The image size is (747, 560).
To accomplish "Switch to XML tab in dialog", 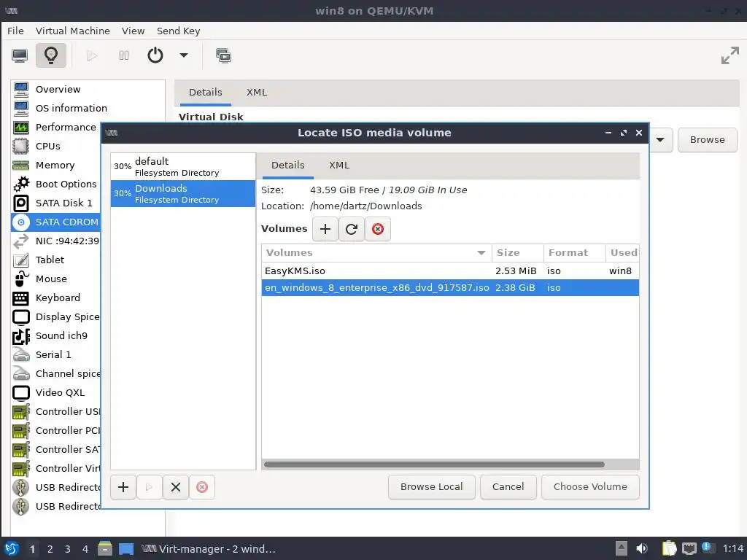I will click(339, 166).
